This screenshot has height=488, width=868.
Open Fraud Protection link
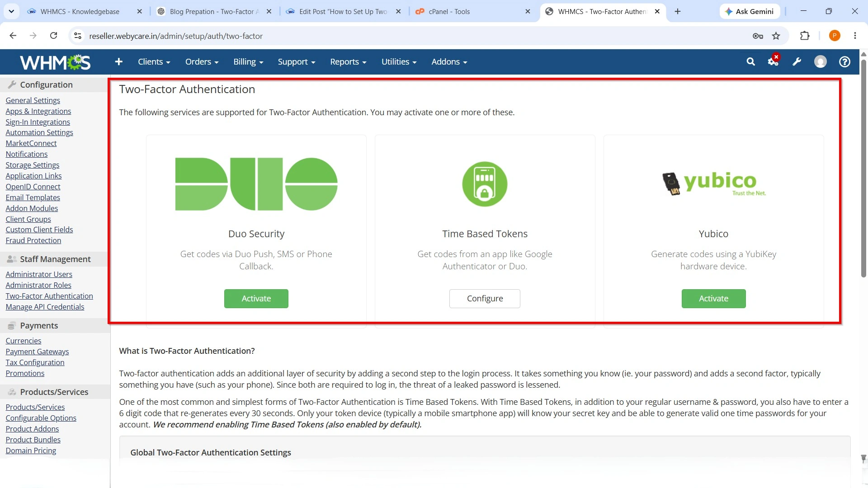[x=33, y=240]
